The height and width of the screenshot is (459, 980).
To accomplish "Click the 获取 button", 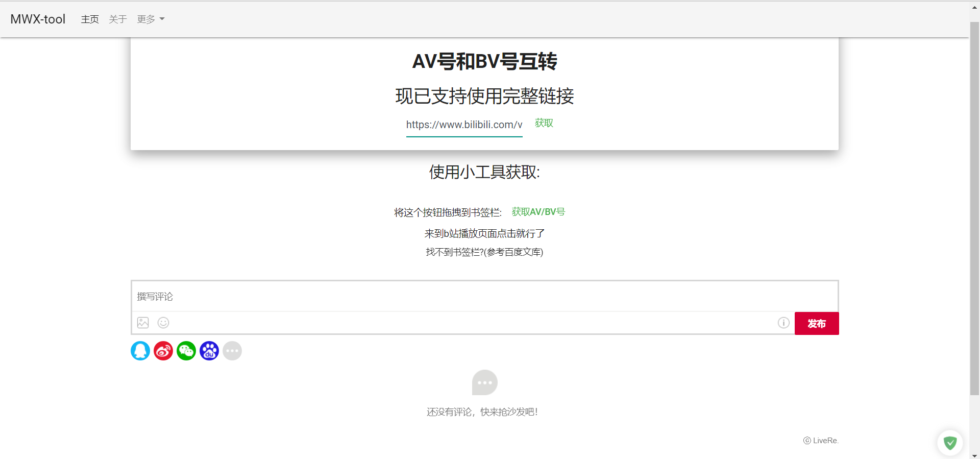I will [x=544, y=123].
